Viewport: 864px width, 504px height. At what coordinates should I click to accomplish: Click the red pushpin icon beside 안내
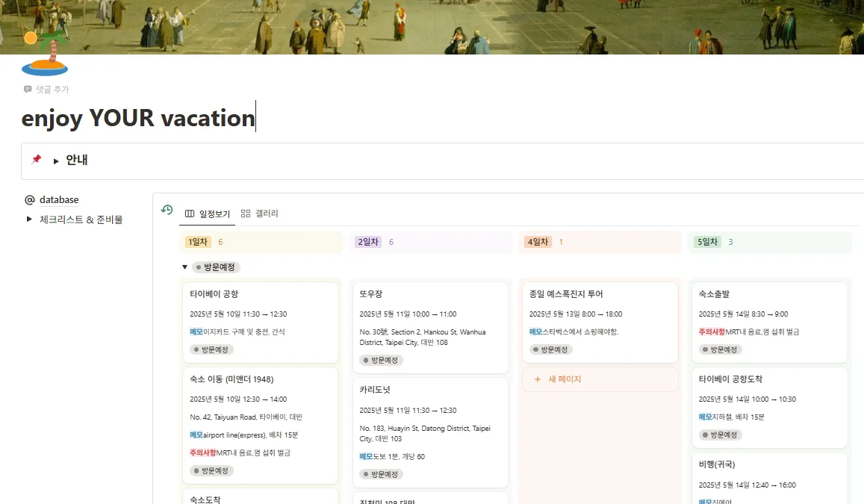pos(36,160)
